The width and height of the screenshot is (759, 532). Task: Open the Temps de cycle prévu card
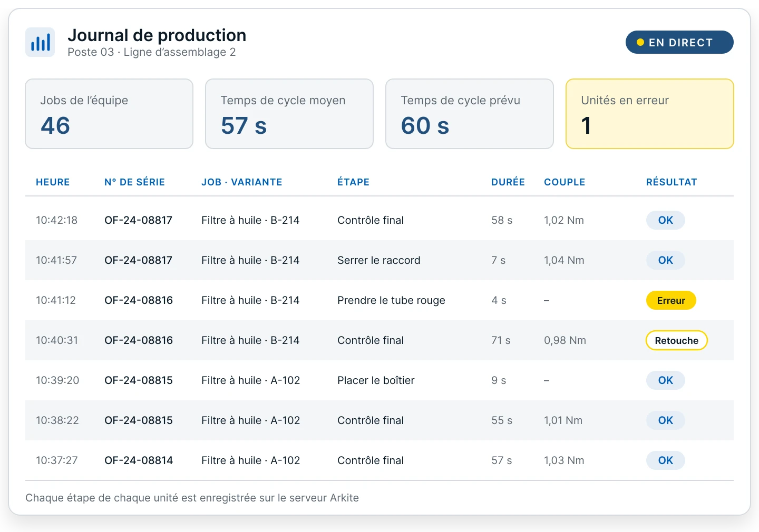pyautogui.click(x=470, y=114)
